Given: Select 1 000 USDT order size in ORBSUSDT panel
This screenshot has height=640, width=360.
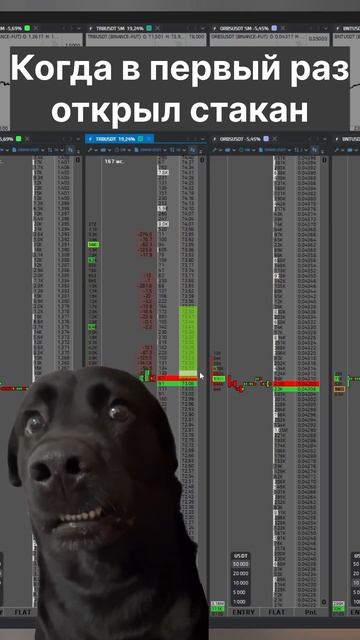Looking at the screenshot, I should (240, 602).
